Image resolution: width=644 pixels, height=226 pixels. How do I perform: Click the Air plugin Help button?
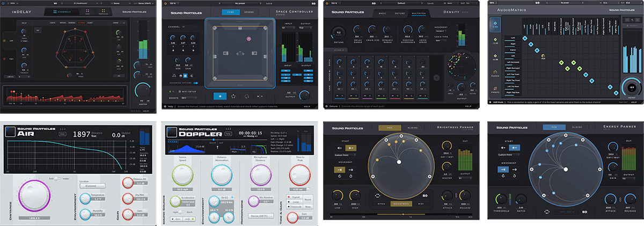pos(62,134)
